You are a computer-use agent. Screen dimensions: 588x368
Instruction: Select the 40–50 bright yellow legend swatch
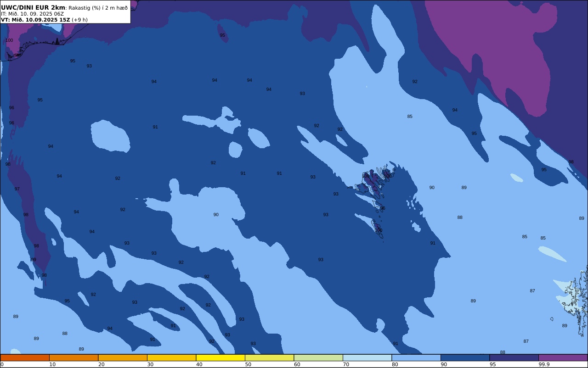pos(220,357)
